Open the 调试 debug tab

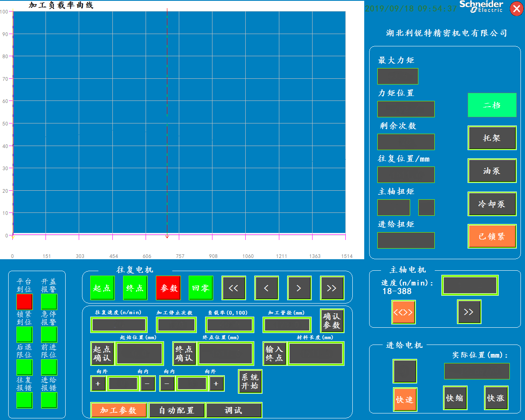[233, 410]
